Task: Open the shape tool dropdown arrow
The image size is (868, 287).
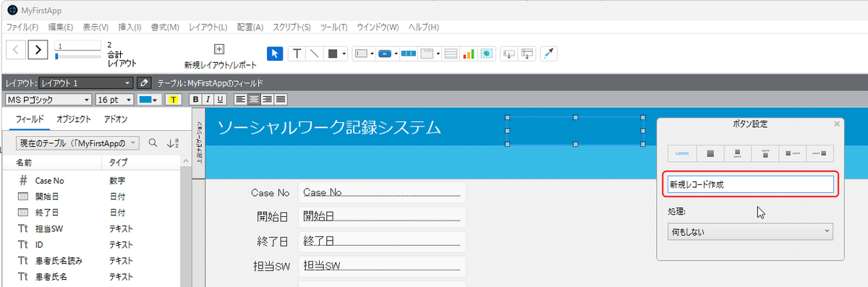Action: (344, 53)
